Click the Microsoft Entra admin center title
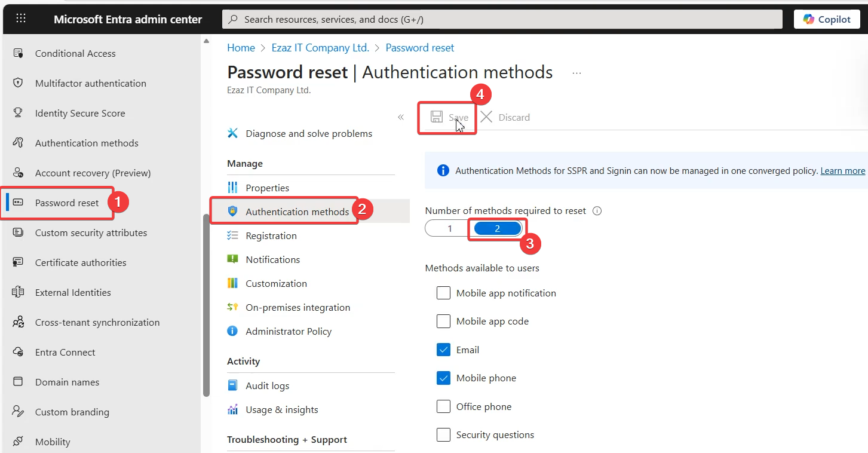This screenshot has height=453, width=868. tap(128, 19)
